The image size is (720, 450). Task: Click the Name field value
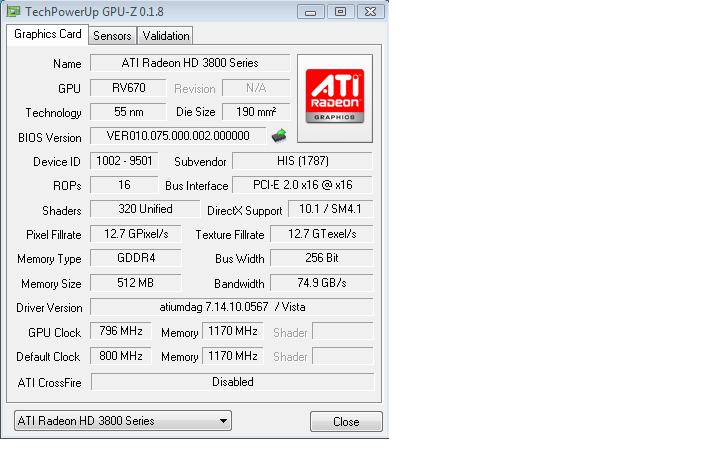pos(190,63)
